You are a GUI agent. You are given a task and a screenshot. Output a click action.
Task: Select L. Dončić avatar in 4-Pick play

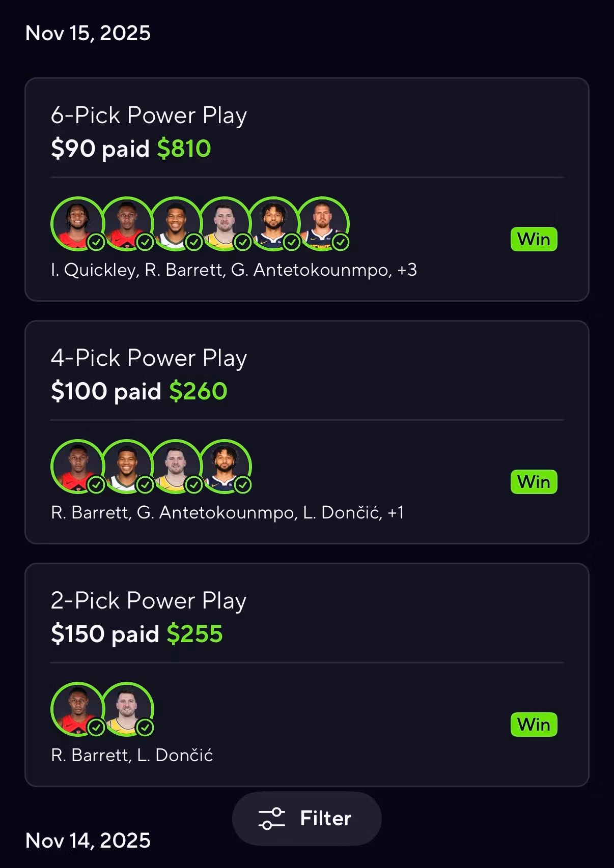(x=175, y=467)
